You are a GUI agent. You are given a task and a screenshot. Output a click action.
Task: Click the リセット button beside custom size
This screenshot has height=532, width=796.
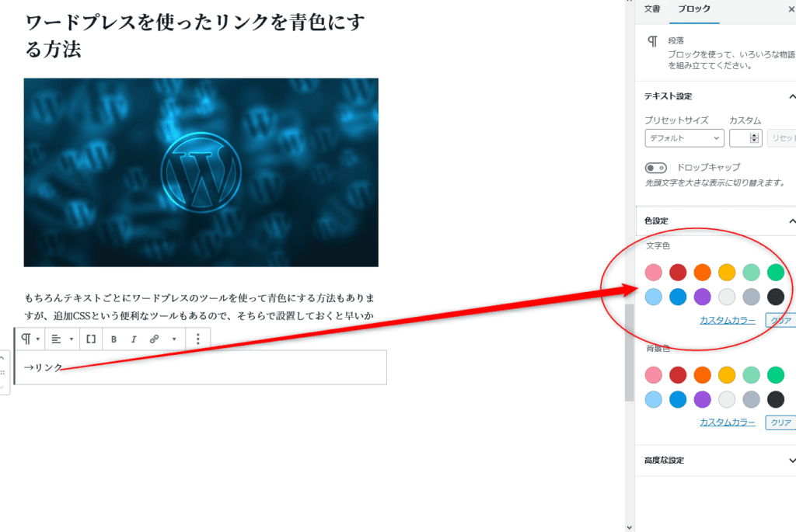pyautogui.click(x=782, y=138)
